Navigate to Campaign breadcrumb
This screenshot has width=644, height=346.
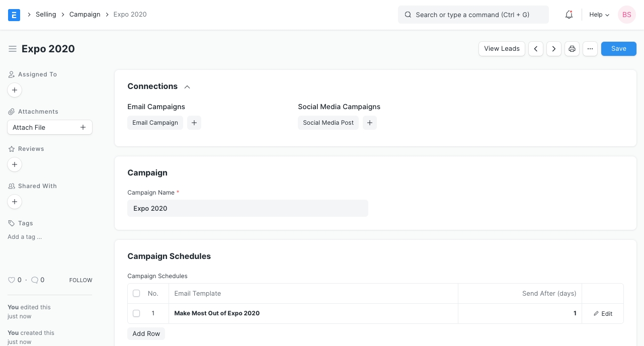(x=85, y=15)
